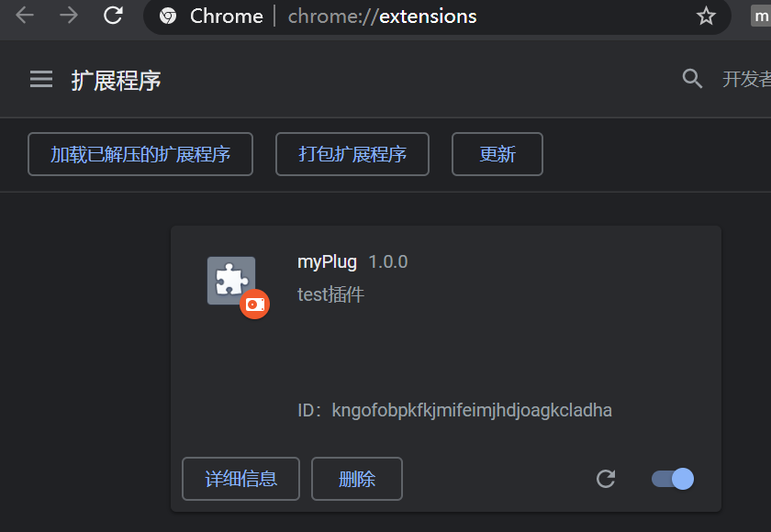
Task: Click the Chrome lock/info icon in address bar
Action: (x=167, y=16)
